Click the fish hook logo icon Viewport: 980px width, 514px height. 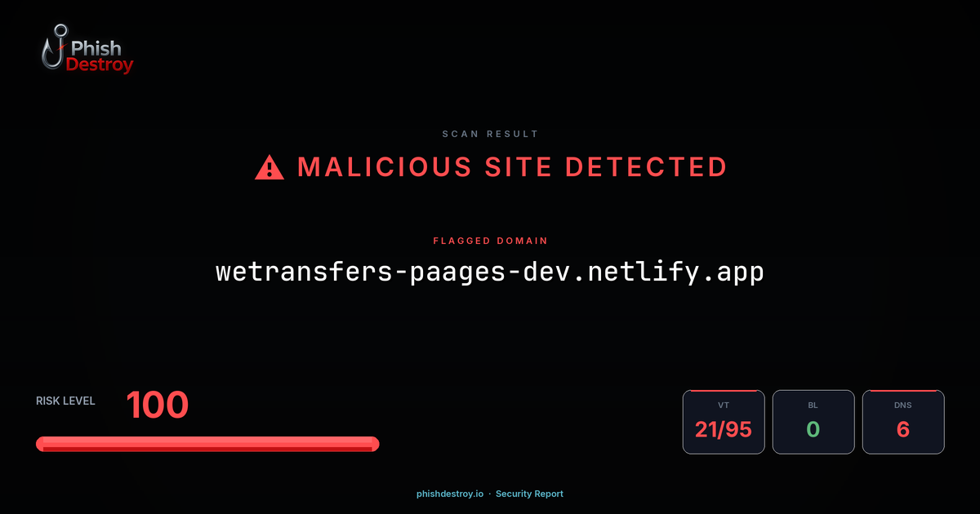click(x=54, y=47)
